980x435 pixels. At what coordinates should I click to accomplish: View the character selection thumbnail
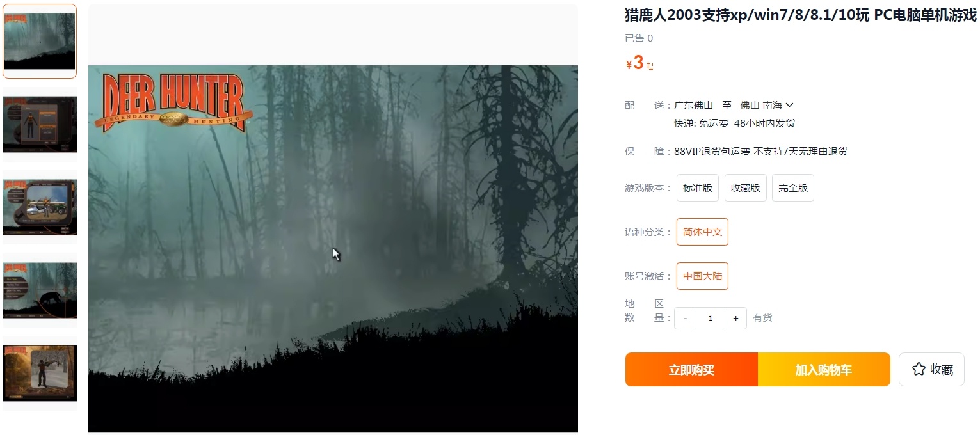40,124
